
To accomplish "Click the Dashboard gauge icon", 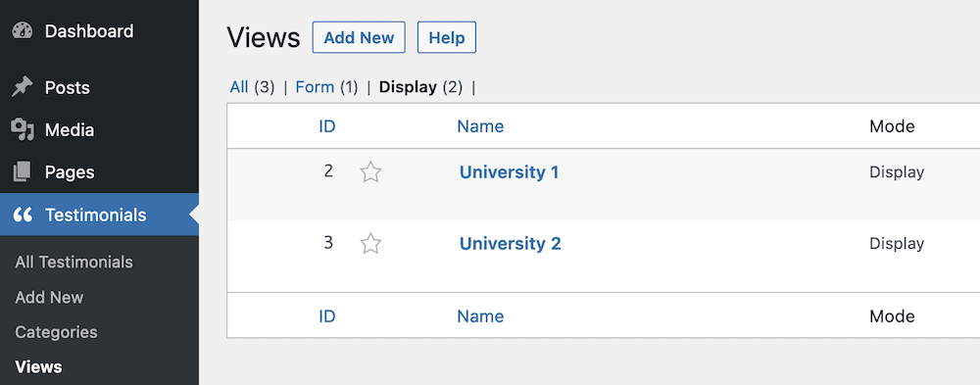I will [23, 31].
